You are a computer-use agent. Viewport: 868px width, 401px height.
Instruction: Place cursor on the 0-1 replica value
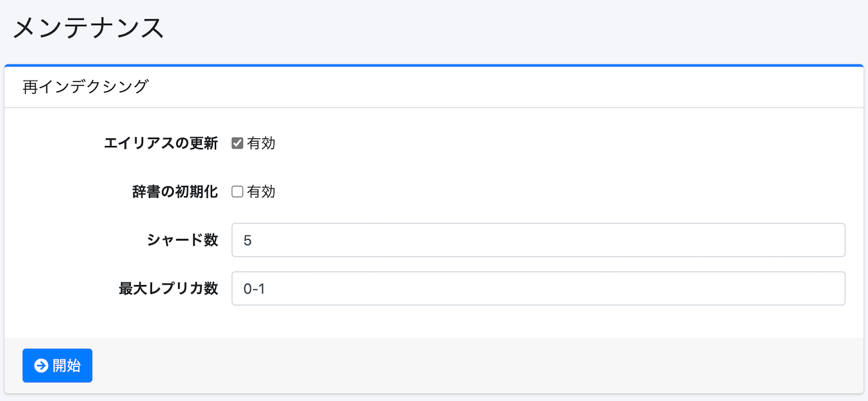[x=255, y=289]
